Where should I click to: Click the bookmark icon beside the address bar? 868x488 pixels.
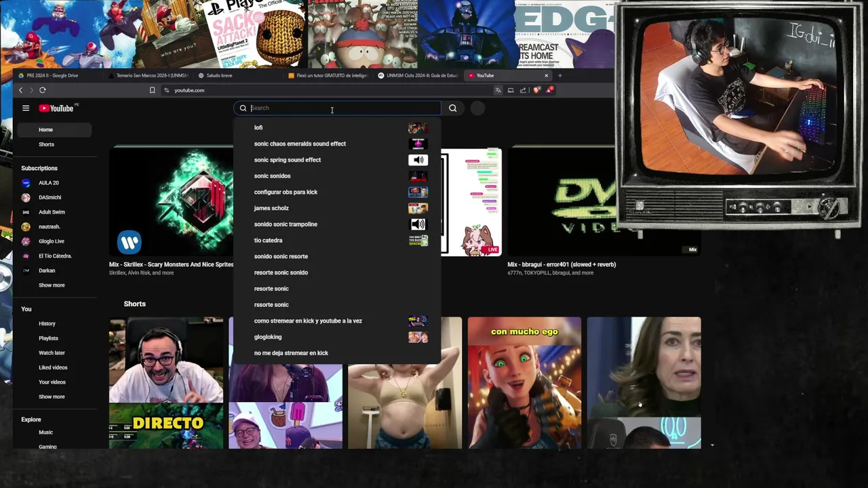point(152,90)
